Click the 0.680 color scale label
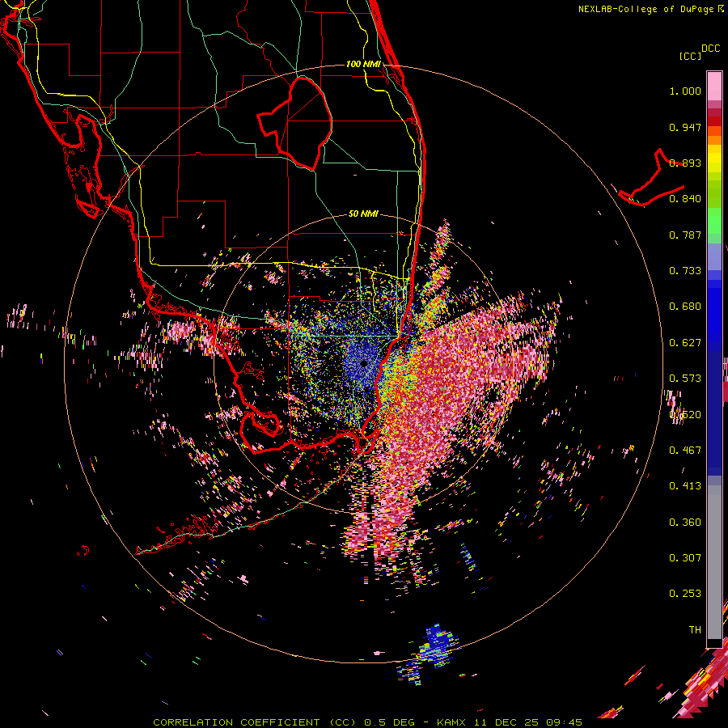The image size is (728, 728). (x=685, y=307)
